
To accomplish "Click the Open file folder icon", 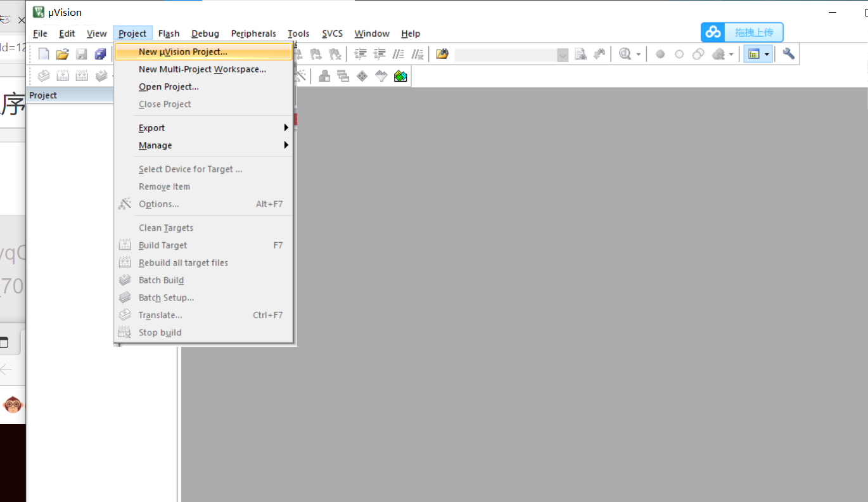I will click(62, 55).
